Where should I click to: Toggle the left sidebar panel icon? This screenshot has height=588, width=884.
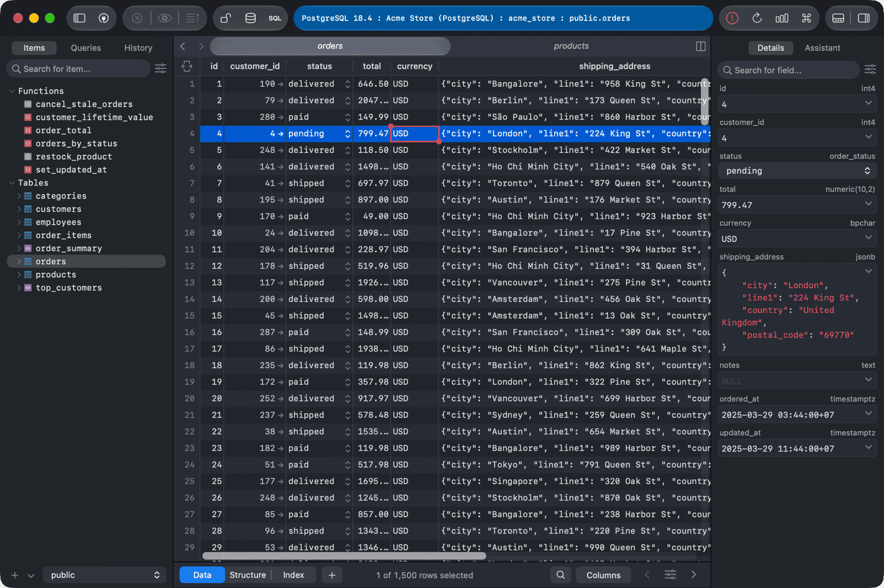[80, 18]
